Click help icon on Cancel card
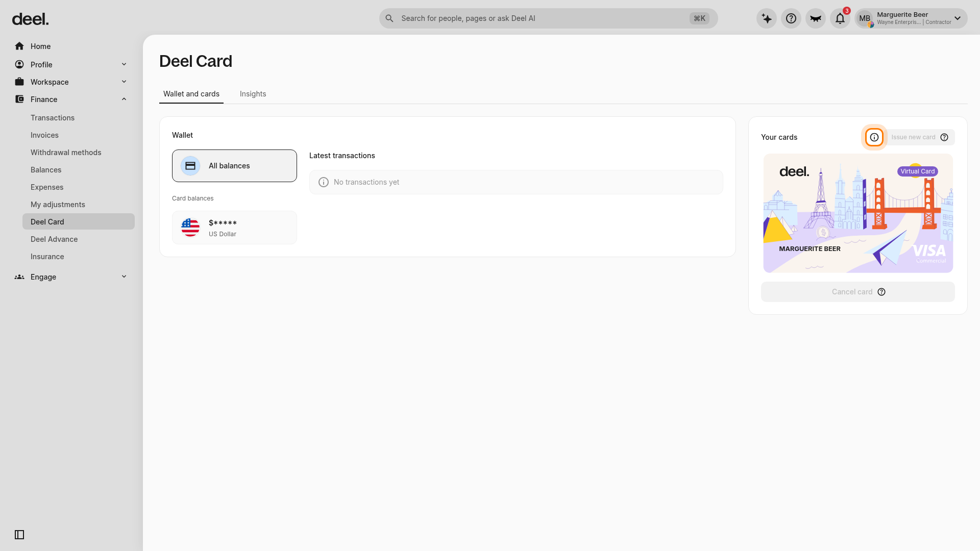Viewport: 980px width, 551px height. tap(881, 292)
